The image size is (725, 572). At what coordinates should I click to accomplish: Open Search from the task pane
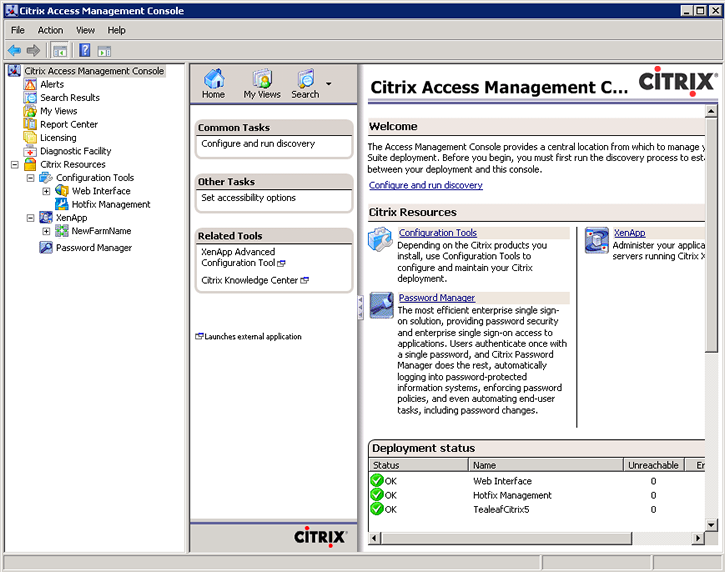305,84
